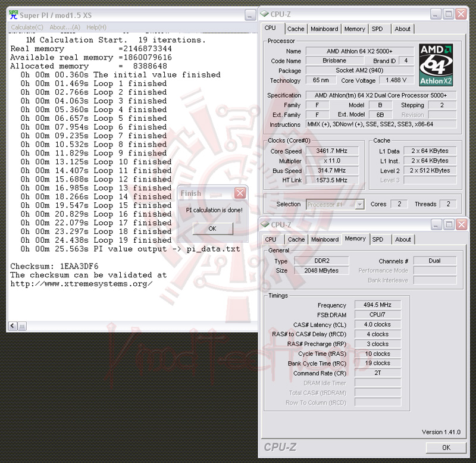Open the Calculate(C) menu in Super PI
Viewport: 476px width, 463px height.
click(x=27, y=27)
